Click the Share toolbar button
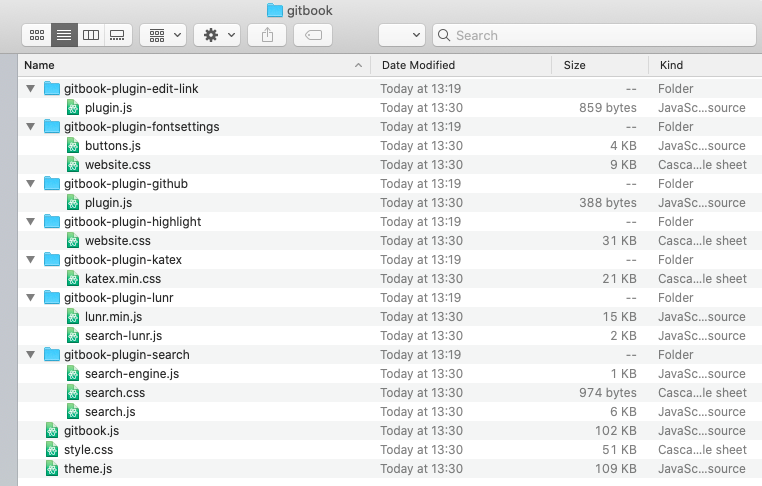This screenshot has height=486, width=762. (267, 35)
